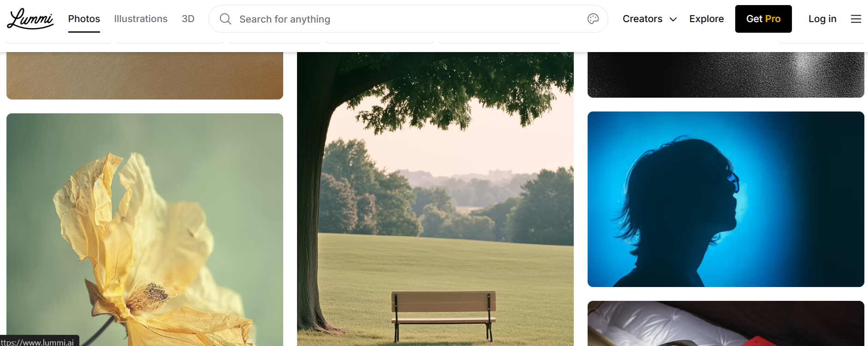Click the search magnifier icon
868x346 pixels.
tap(225, 19)
